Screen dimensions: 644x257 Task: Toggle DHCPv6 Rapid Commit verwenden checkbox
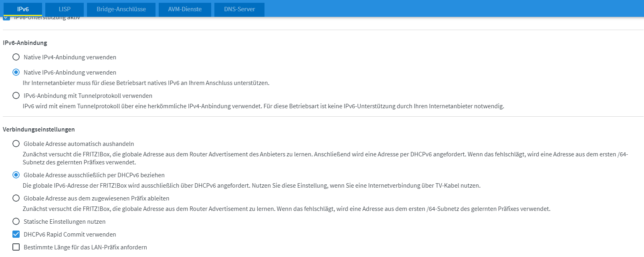click(x=16, y=234)
